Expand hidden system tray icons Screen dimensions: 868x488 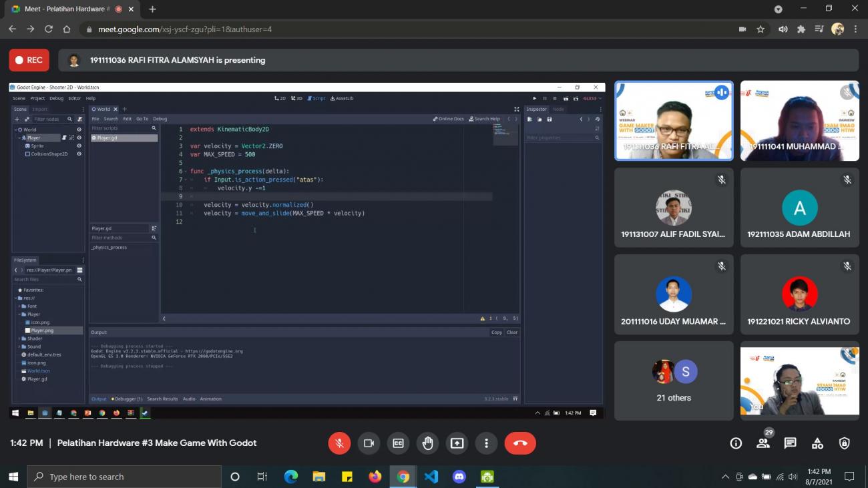[725, 477]
